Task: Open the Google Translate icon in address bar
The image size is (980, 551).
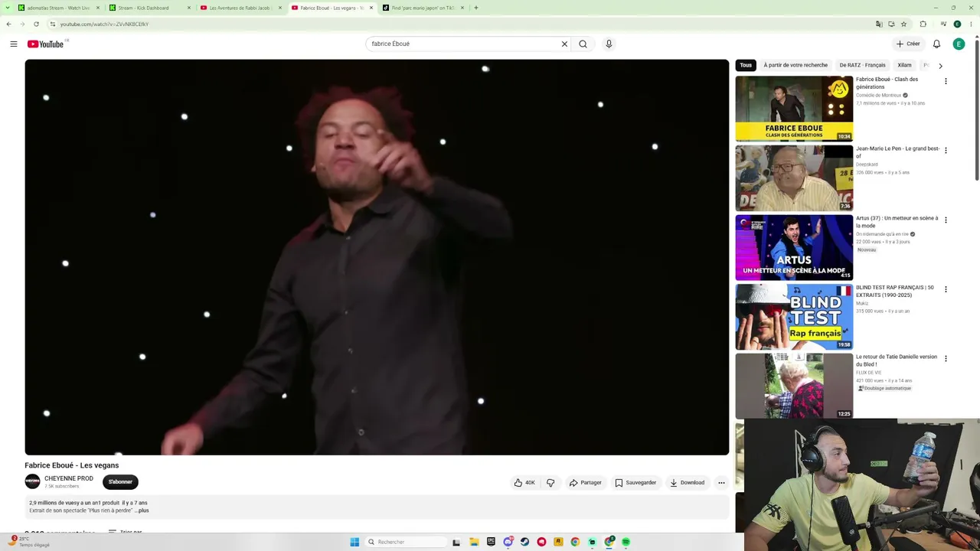Action: [879, 24]
